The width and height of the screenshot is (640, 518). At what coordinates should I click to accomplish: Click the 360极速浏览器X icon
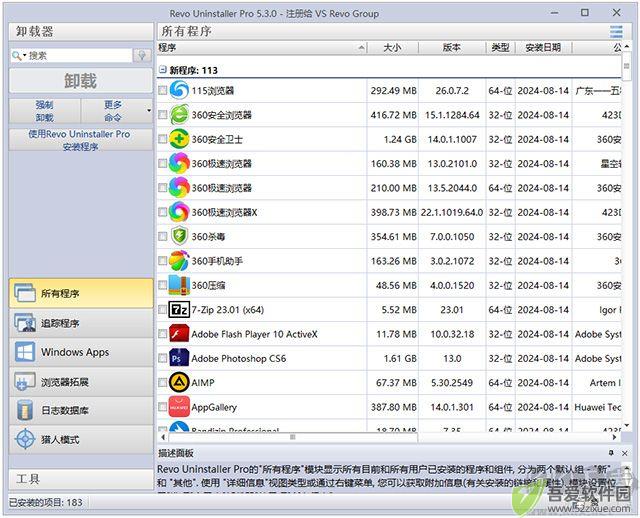179,212
